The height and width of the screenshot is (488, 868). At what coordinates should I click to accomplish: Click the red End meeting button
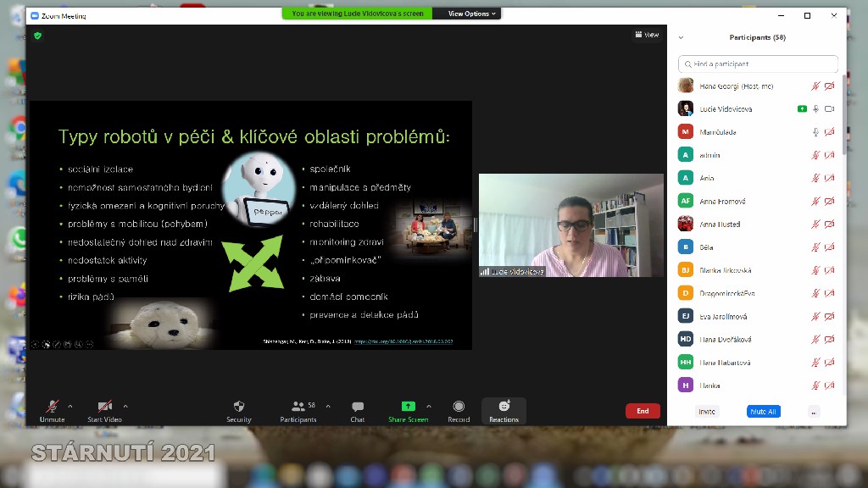coord(643,411)
